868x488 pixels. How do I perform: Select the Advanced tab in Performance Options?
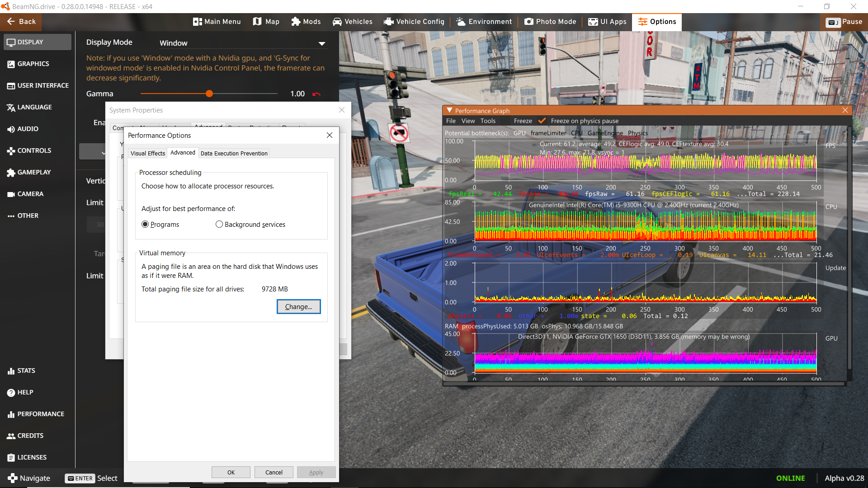click(x=183, y=153)
